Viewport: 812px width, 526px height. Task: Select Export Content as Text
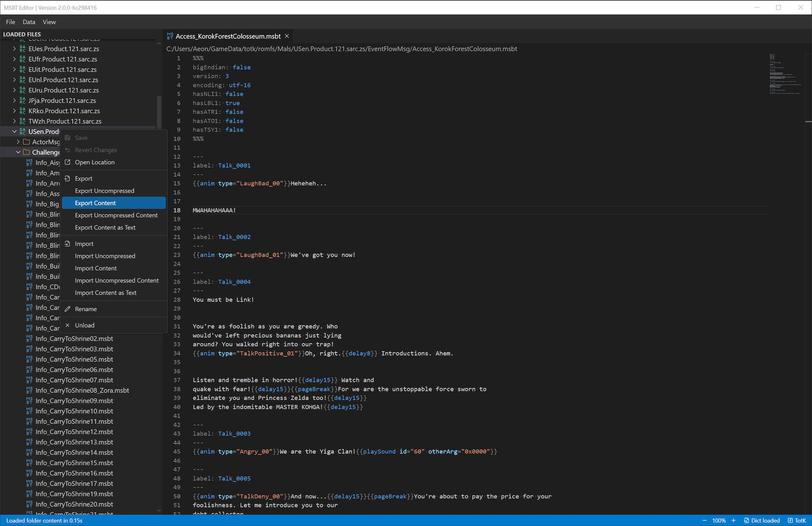[105, 228]
